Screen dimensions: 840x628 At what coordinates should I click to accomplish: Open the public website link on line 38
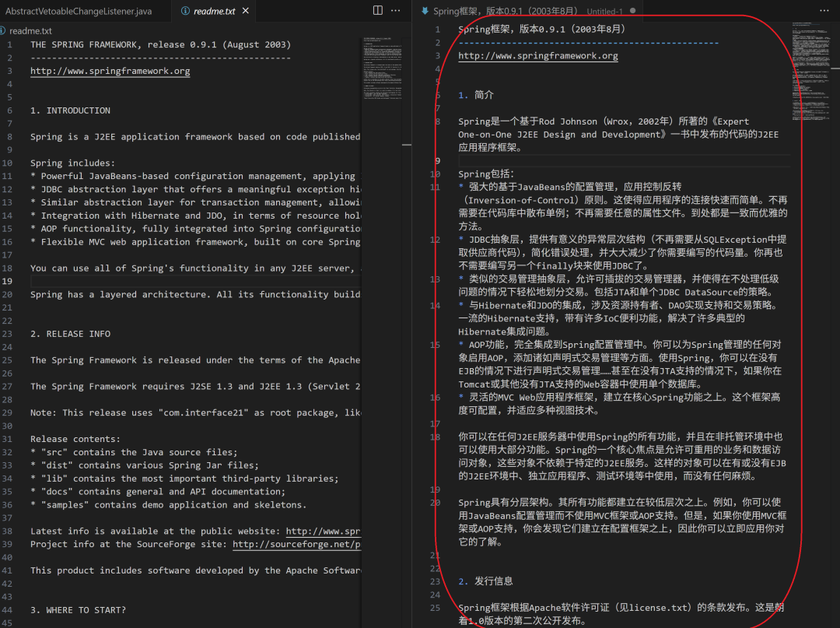(x=323, y=531)
